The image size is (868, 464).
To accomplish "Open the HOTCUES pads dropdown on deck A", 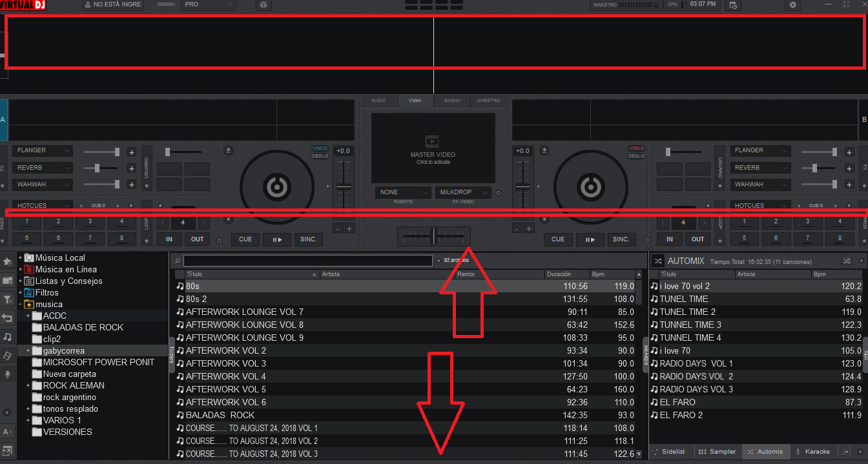I will point(42,205).
